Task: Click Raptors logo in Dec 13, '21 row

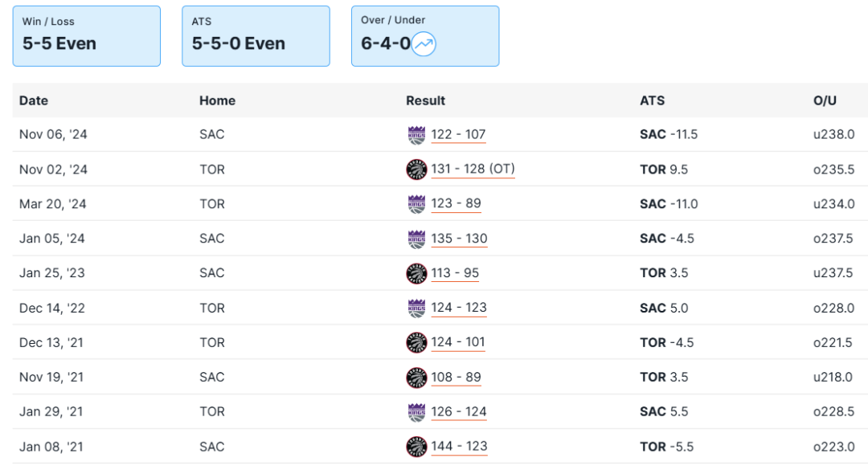Action: [x=416, y=342]
